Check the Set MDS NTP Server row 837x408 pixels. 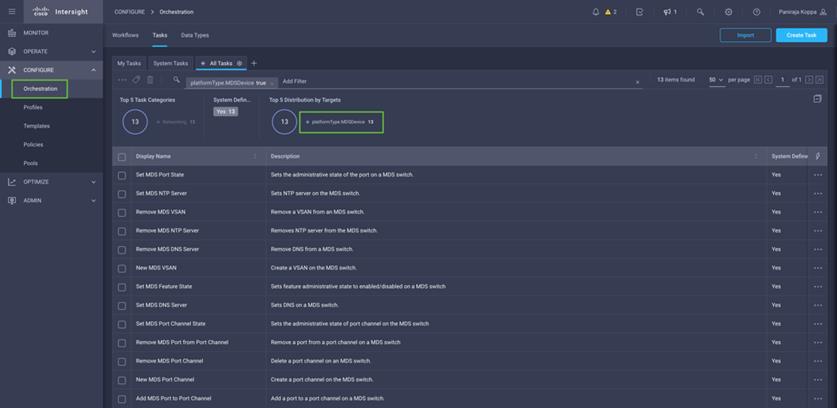[122, 194]
